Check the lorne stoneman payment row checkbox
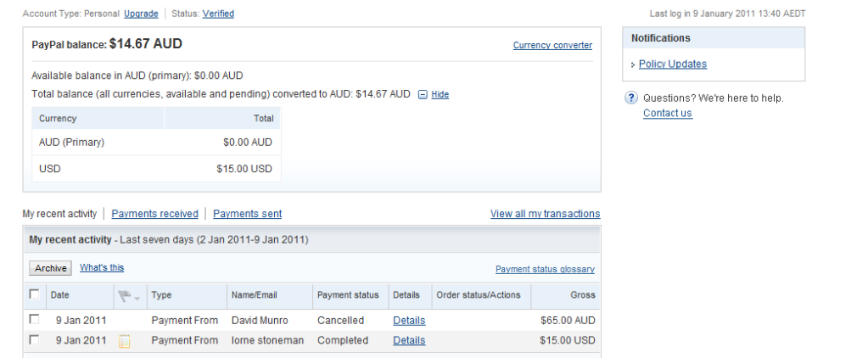868x358 pixels. click(34, 339)
